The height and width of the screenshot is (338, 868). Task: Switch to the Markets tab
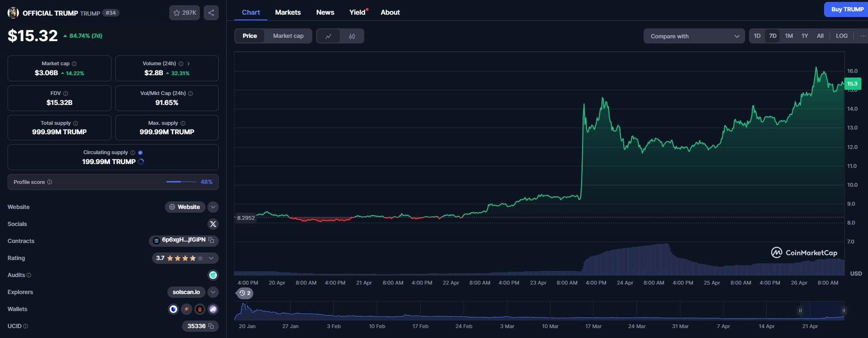pyautogui.click(x=288, y=12)
